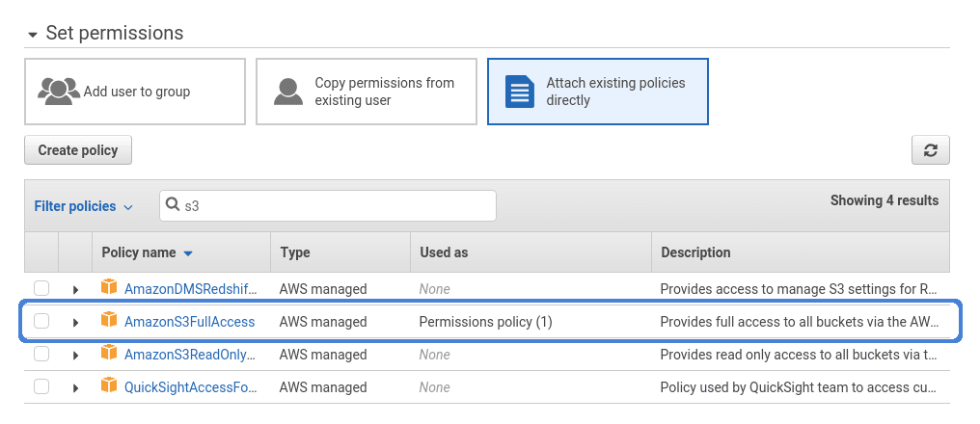Expand the AmazonS3FullAccess policy row
The image size is (980, 424).
coord(75,323)
